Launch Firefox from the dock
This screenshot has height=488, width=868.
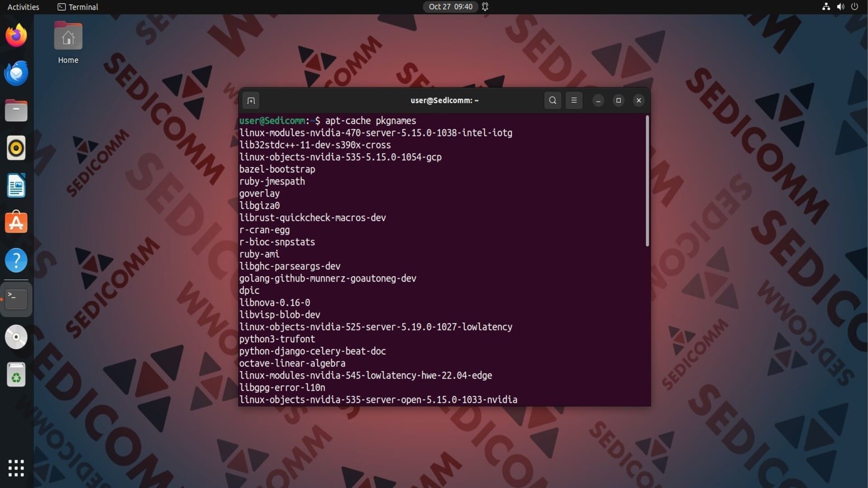coord(16,35)
